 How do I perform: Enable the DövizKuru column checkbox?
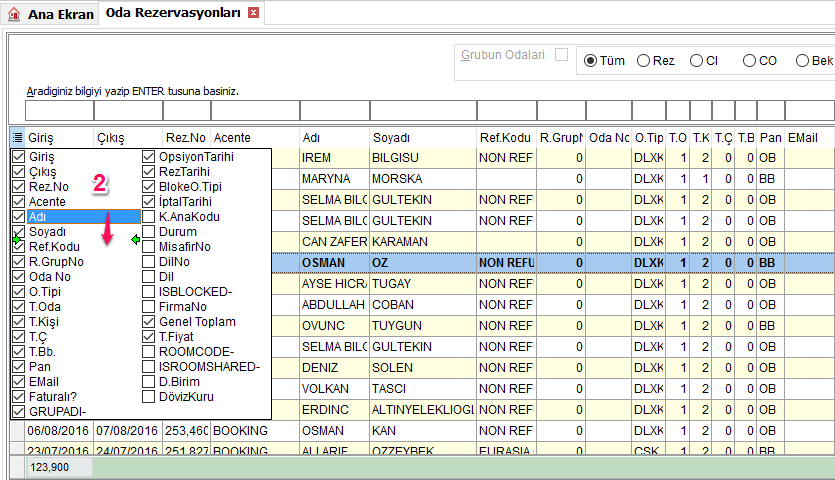coord(149,396)
